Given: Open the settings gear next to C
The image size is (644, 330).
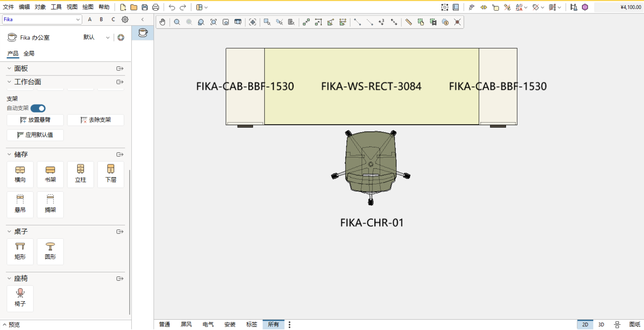Looking at the screenshot, I should pyautogui.click(x=125, y=19).
